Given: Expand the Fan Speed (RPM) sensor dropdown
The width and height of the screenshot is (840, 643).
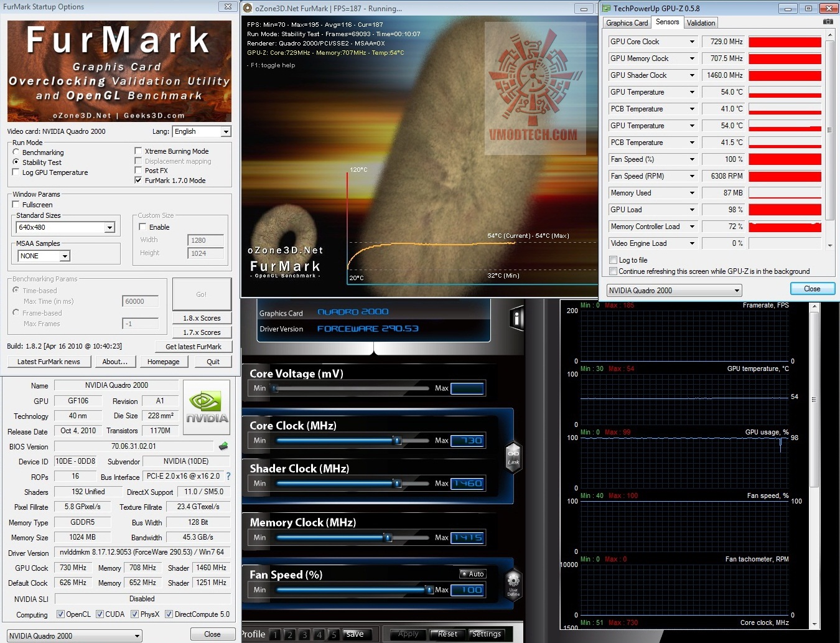Looking at the screenshot, I should (x=692, y=176).
